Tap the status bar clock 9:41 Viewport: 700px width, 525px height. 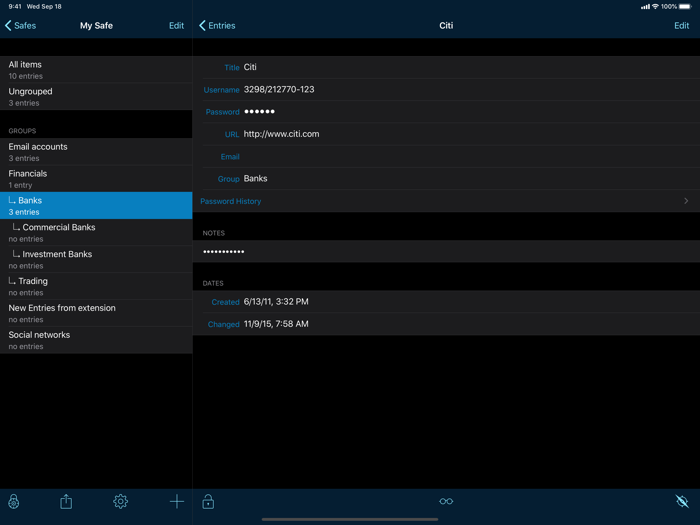coord(15,7)
